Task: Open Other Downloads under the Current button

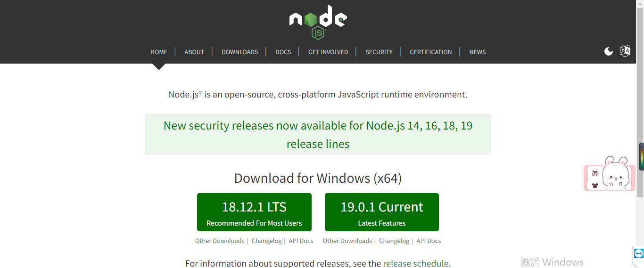Action: [x=347, y=241]
